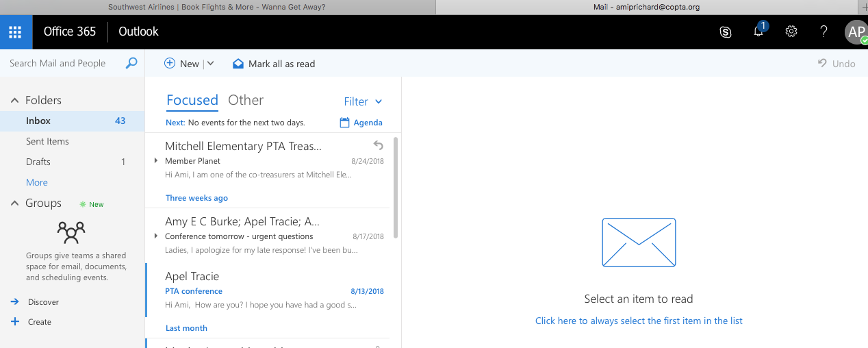Click the Three weeks ago group header
868x348 pixels.
click(197, 197)
